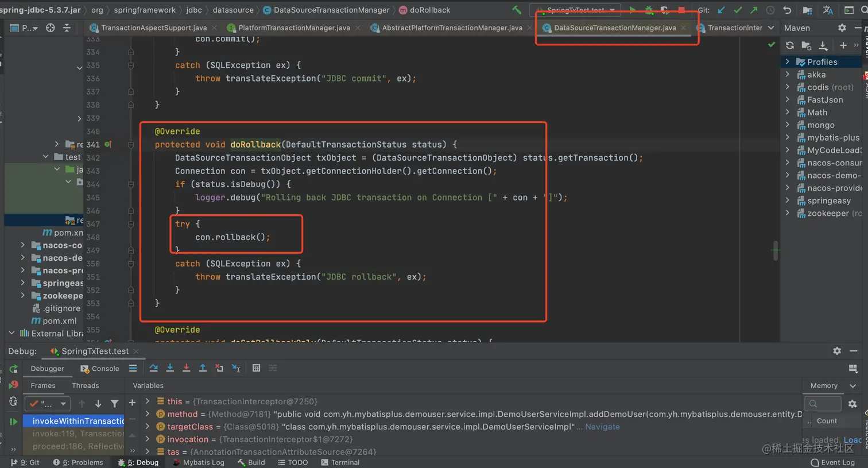Switch to the Threads tab

click(86, 386)
